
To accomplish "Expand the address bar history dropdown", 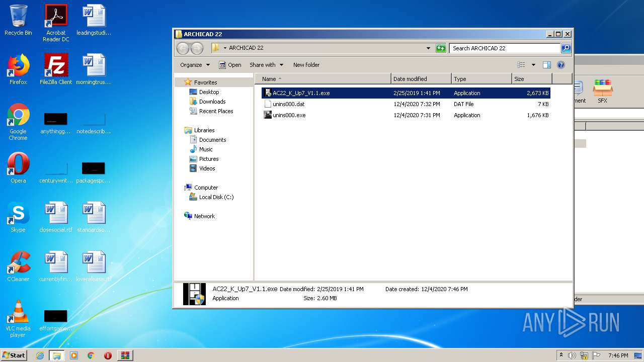I will 428,48.
